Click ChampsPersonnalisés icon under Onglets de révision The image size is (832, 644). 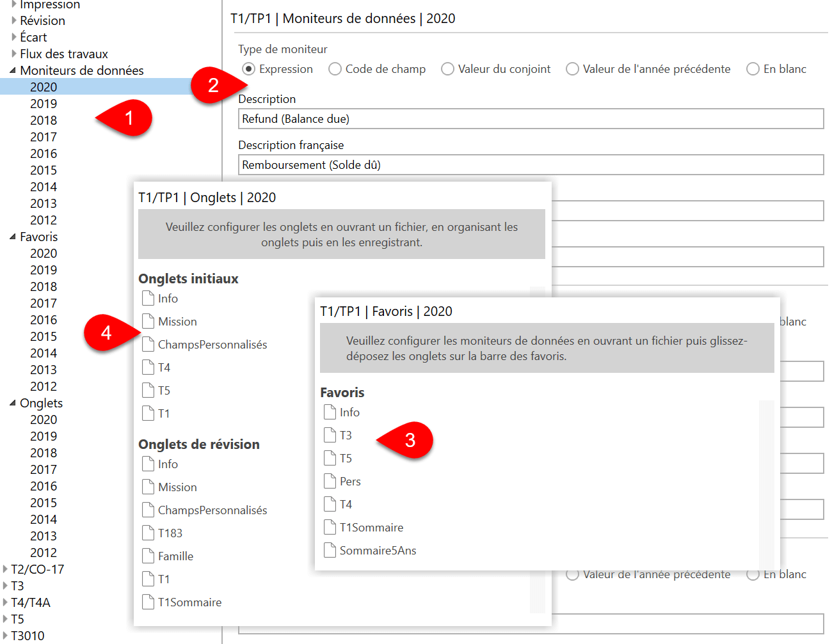[148, 510]
